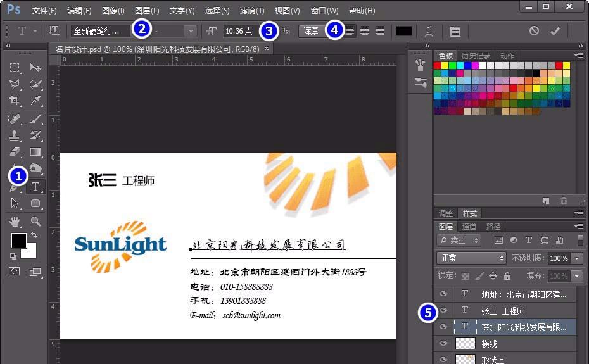
Task: Select the Eraser tool
Action: coord(15,151)
